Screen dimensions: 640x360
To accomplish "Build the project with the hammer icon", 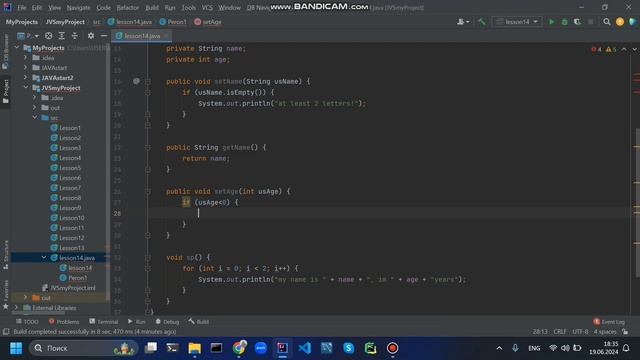I will coord(482,22).
